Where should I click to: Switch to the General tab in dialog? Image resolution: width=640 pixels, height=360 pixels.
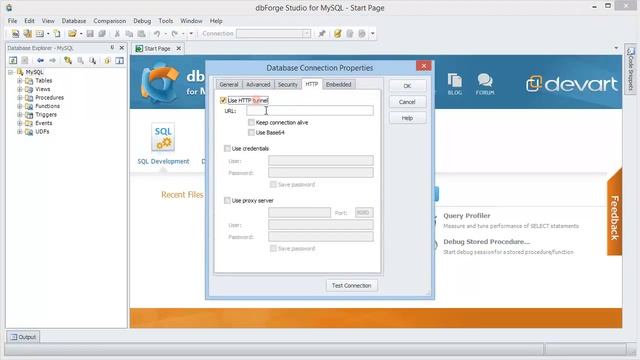(x=229, y=84)
